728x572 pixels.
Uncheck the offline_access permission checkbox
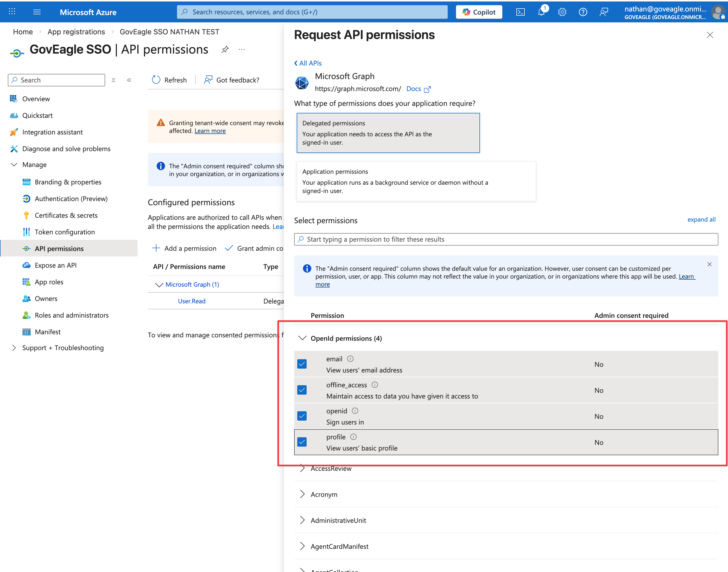(x=302, y=390)
